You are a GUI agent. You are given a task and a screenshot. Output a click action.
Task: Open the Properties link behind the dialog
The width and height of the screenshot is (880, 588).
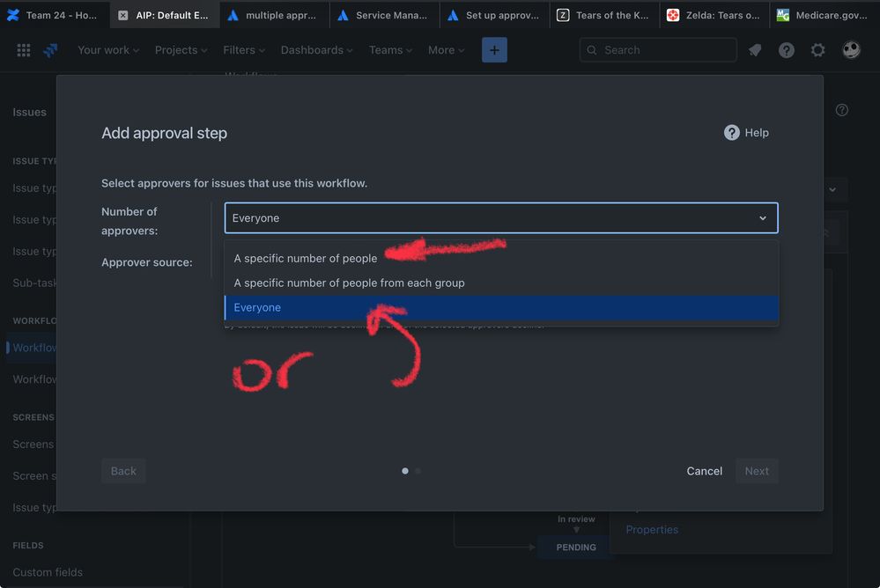click(x=652, y=530)
